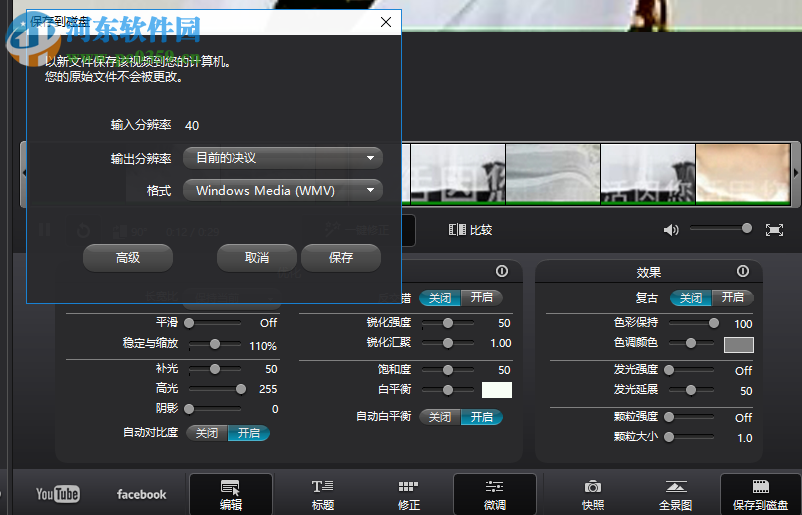The height and width of the screenshot is (515, 802).
Task: Select the beige filmstrip thumbnail
Action: [x=743, y=174]
